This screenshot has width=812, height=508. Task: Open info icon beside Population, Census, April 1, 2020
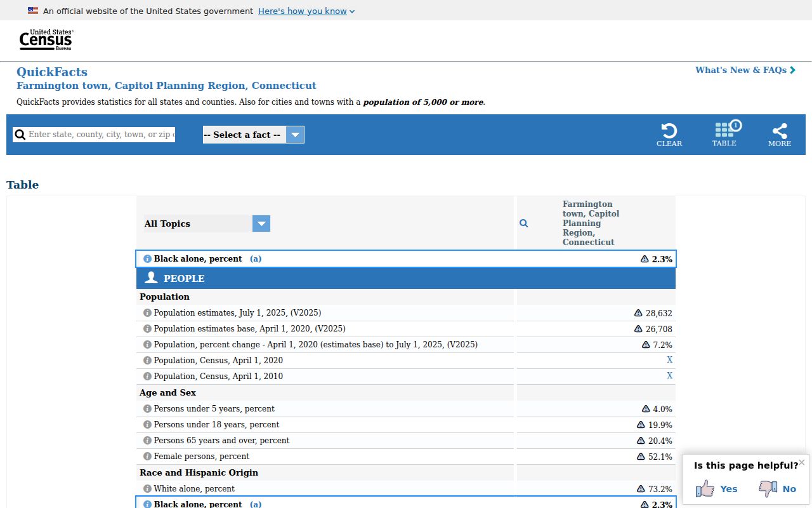tap(147, 361)
